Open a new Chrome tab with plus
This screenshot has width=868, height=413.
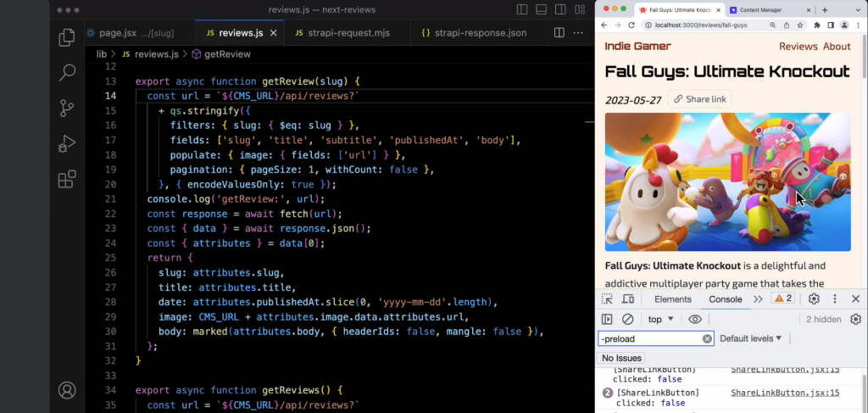824,10
